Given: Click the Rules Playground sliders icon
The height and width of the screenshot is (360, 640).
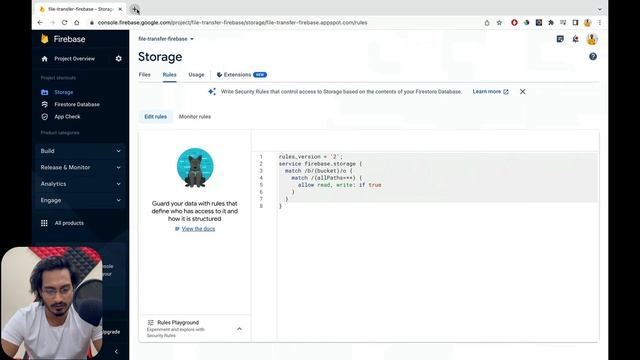Looking at the screenshot, I should [x=150, y=322].
